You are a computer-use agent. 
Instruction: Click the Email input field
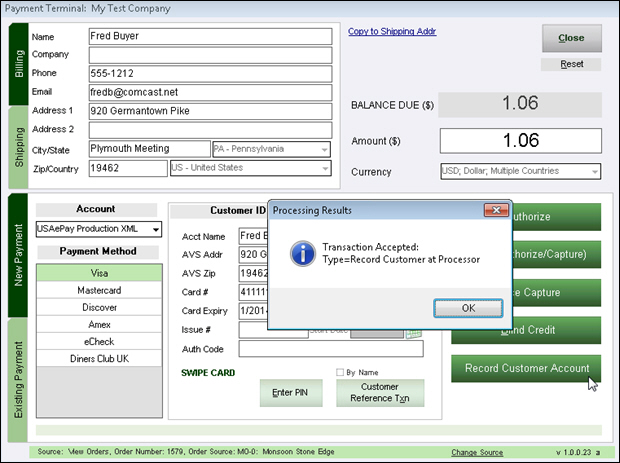[x=209, y=92]
